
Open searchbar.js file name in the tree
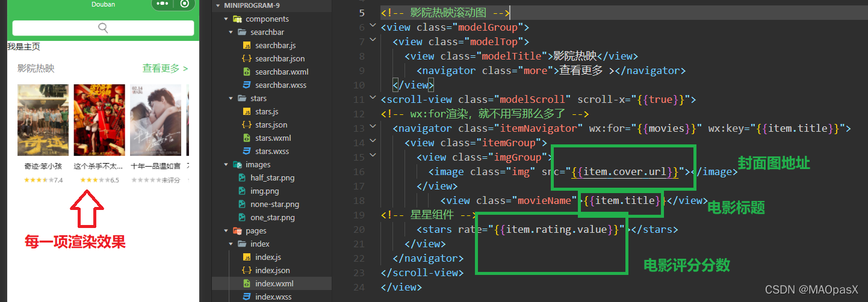[275, 45]
